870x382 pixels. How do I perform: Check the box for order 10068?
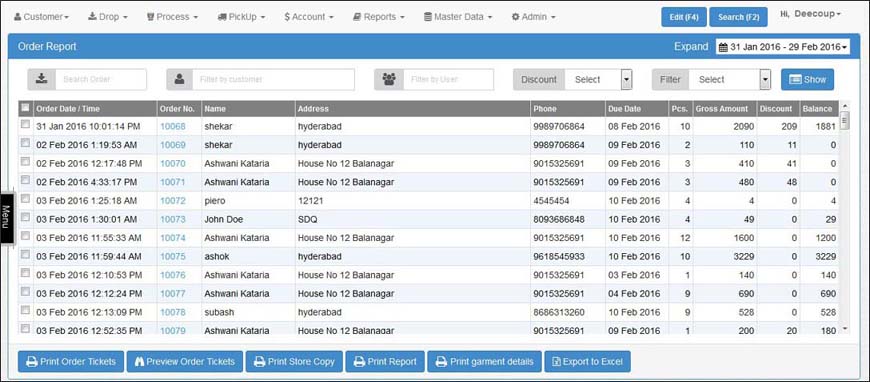click(x=26, y=125)
